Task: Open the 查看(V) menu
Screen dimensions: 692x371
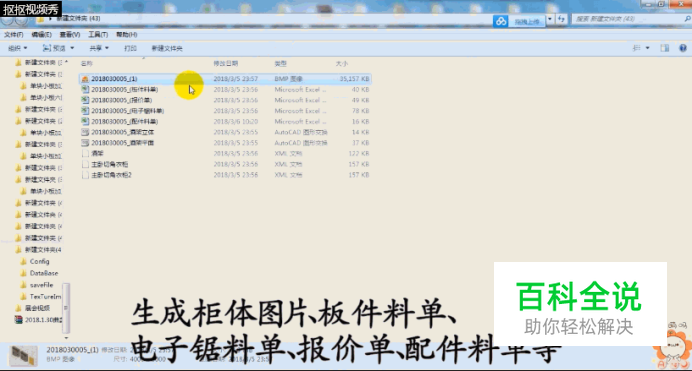Action: pyautogui.click(x=70, y=34)
